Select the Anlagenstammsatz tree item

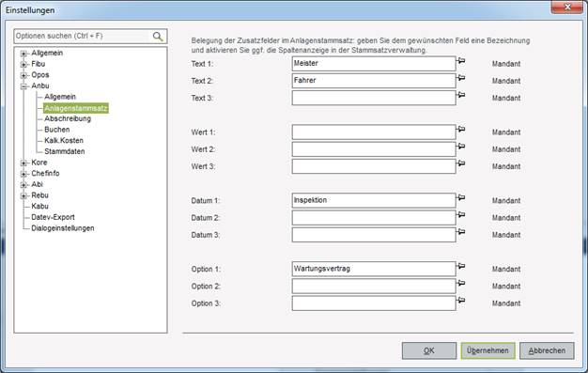76,108
